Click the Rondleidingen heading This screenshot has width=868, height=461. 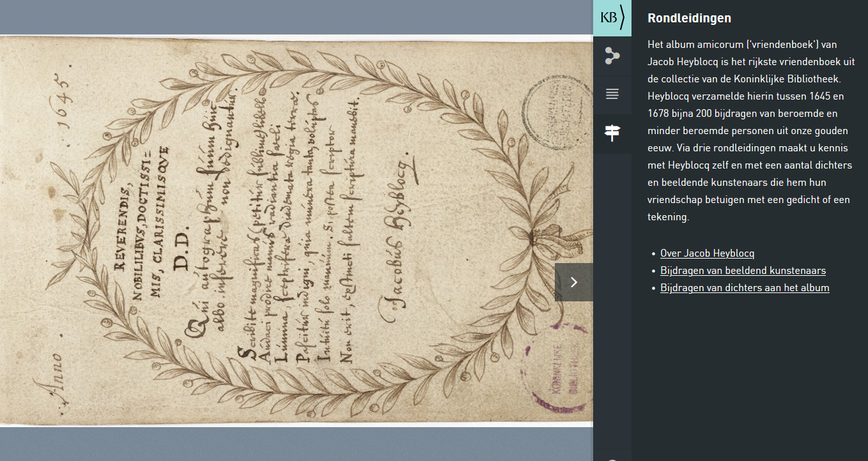tap(689, 19)
